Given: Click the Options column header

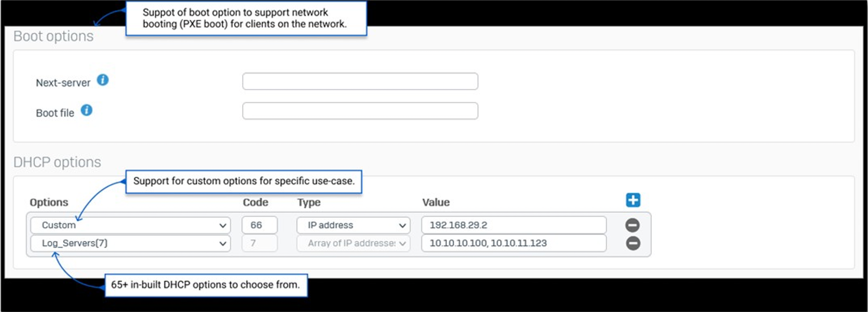Looking at the screenshot, I should [x=49, y=202].
